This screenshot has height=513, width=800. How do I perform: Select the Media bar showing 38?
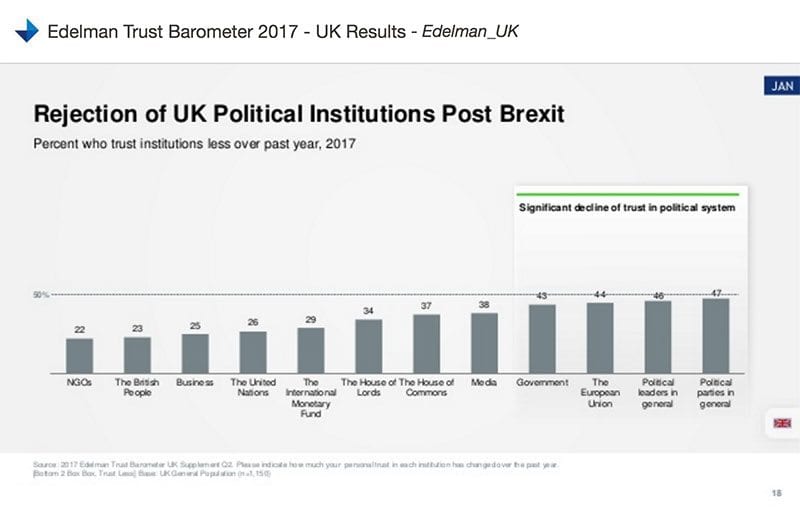pyautogui.click(x=484, y=341)
